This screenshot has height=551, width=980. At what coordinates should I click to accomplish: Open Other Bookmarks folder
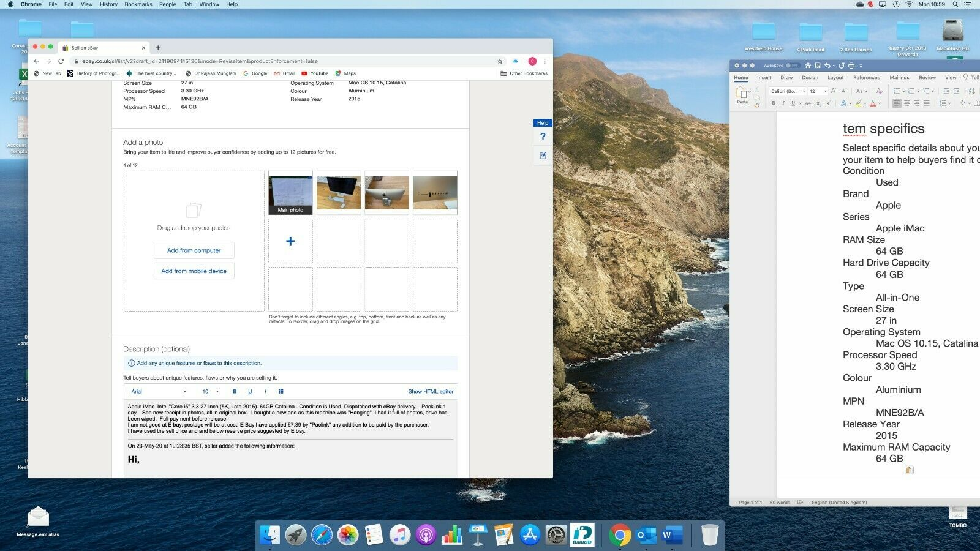coord(524,73)
